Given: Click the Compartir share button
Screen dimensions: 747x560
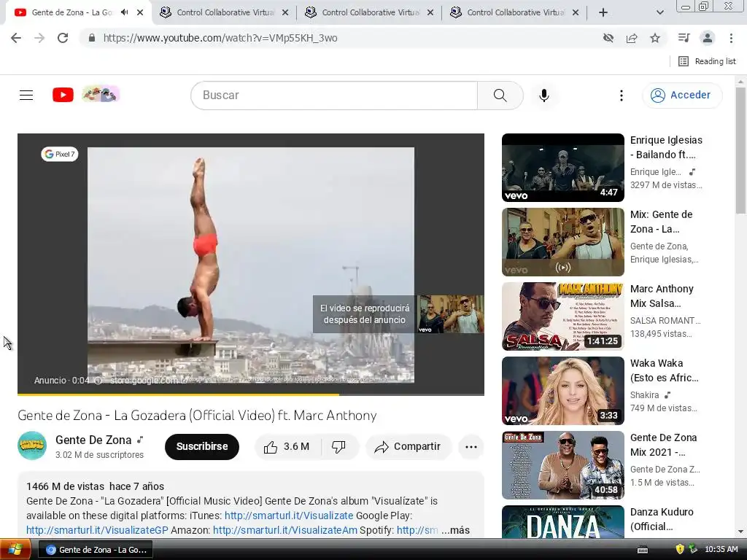Looking at the screenshot, I should tap(408, 447).
